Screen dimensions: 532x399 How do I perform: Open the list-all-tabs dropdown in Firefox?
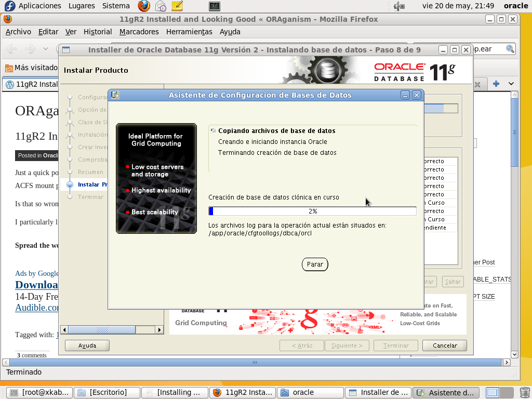tap(511, 84)
